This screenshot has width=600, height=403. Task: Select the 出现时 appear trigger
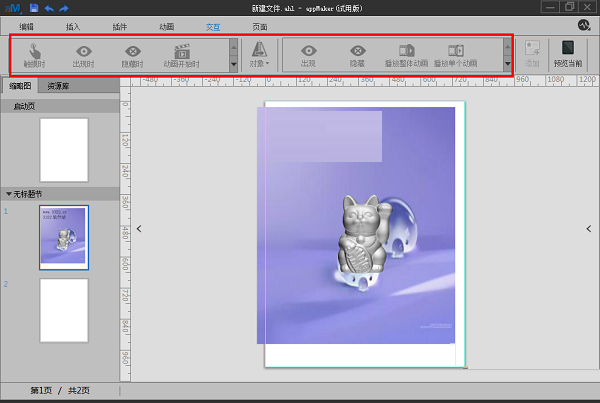[82, 52]
